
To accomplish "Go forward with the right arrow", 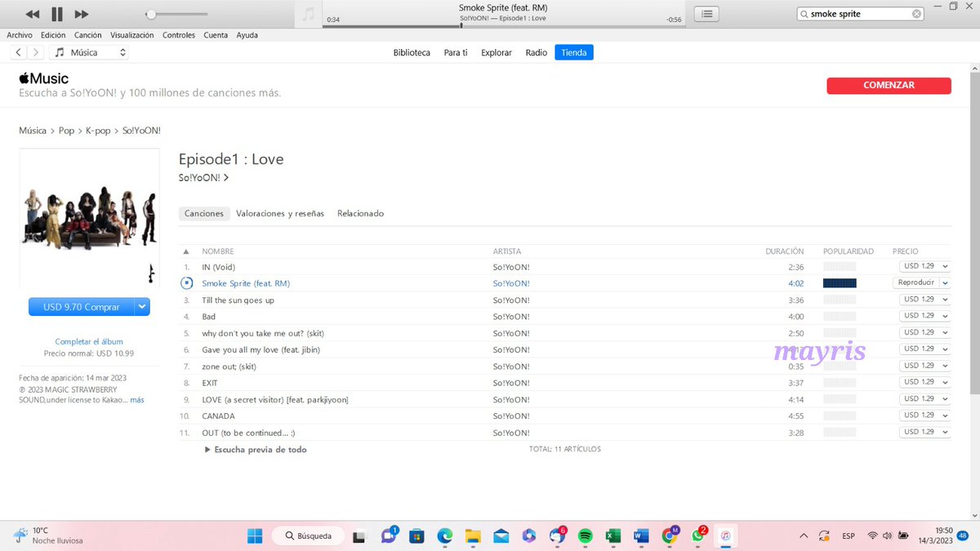I will (36, 52).
